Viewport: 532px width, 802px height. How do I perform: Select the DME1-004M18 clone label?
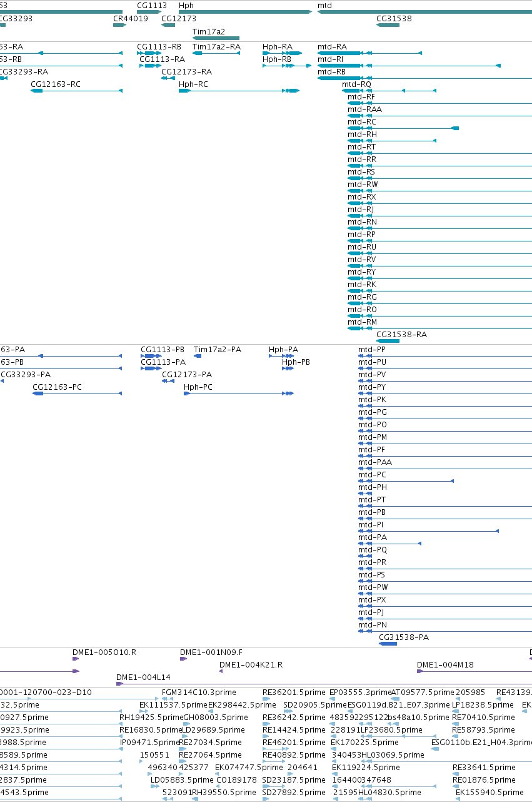pyautogui.click(x=445, y=665)
